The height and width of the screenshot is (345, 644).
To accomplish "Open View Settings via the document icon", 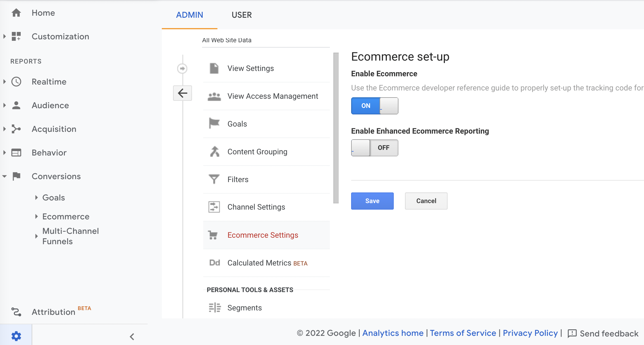I will (x=214, y=68).
